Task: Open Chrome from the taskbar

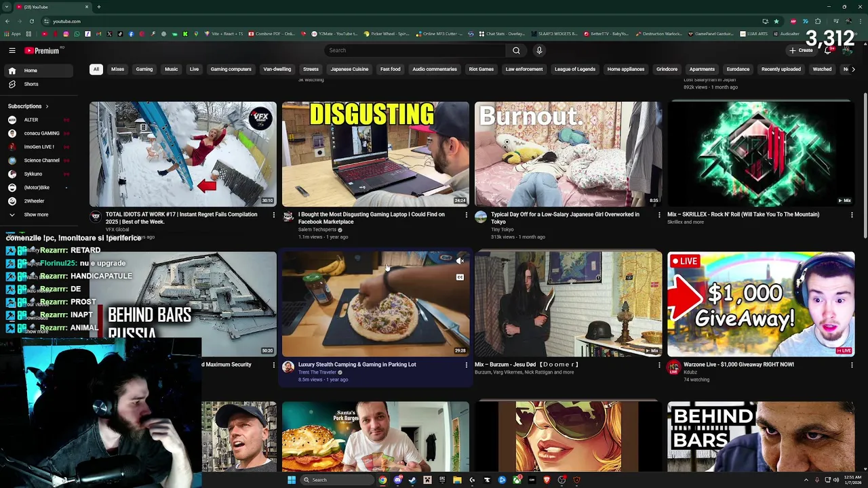Action: click(382, 480)
